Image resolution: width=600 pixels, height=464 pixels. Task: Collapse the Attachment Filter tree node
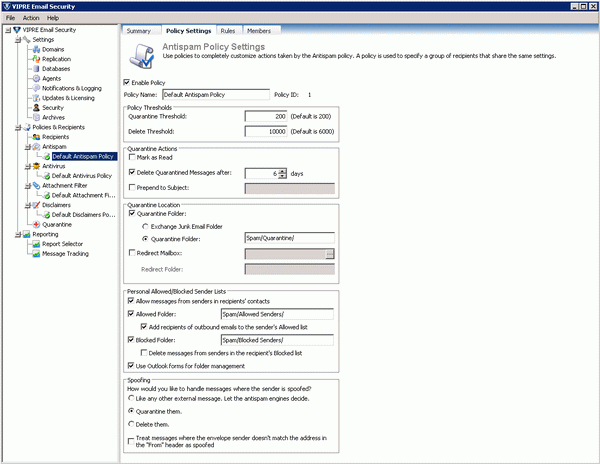pyautogui.click(x=28, y=186)
